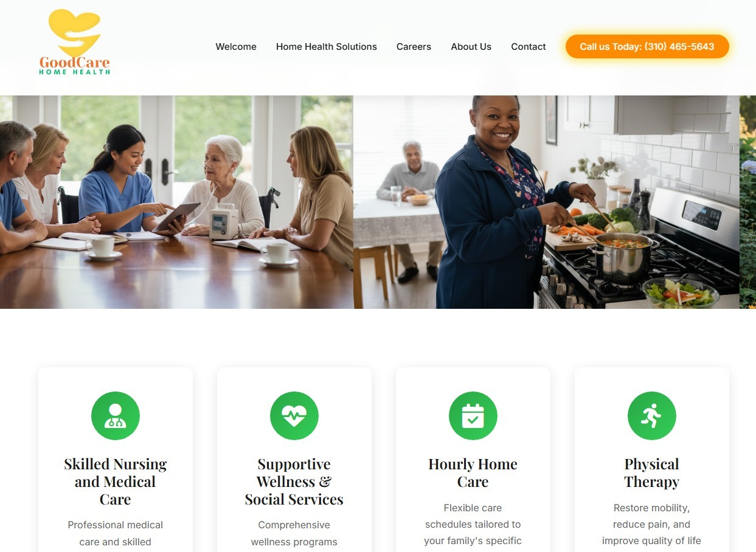
Task: Open the Contact page link
Action: [529, 47]
